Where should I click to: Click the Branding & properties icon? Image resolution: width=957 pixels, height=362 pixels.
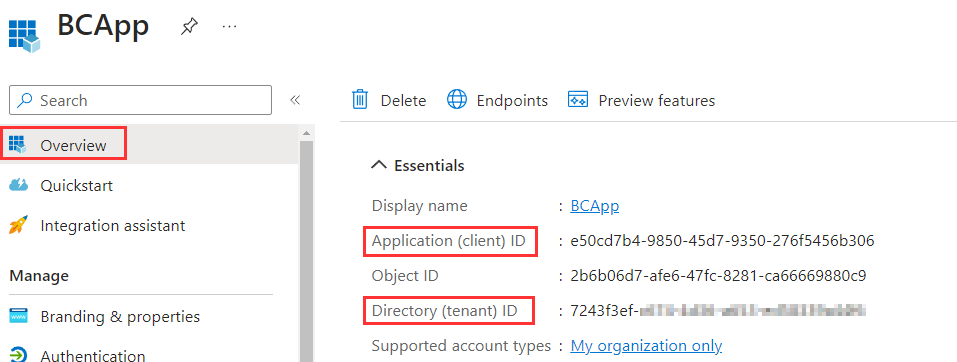pyautogui.click(x=19, y=317)
